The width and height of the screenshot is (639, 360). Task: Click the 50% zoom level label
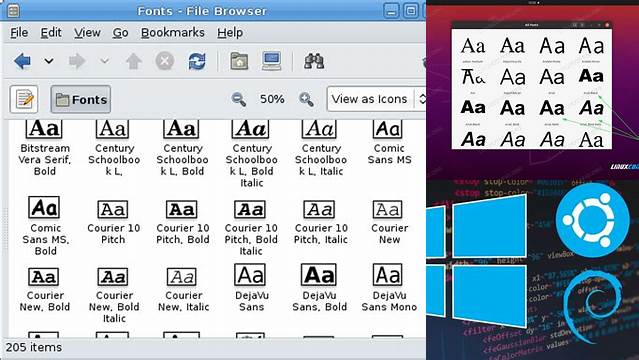(272, 99)
